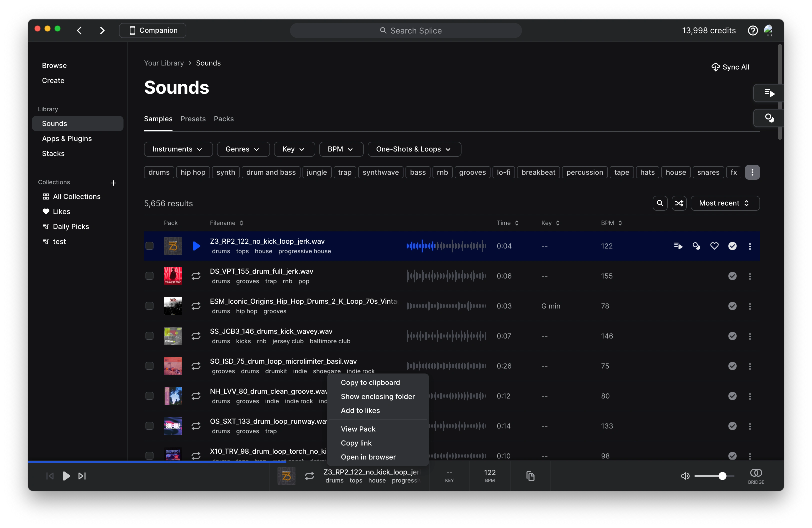Choose Show enclosing folder from the context menu
The image size is (812, 528).
click(378, 397)
